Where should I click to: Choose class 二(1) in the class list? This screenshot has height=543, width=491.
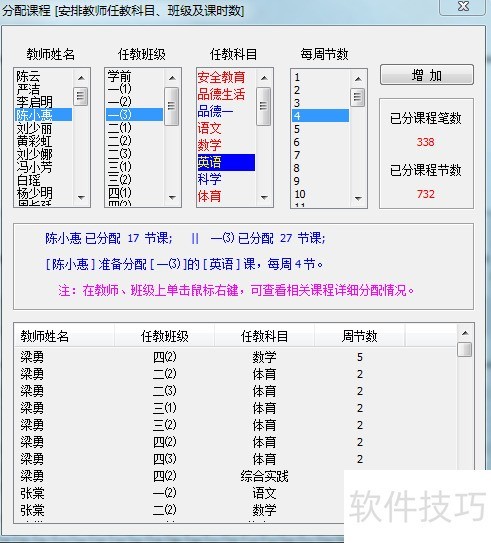pyautogui.click(x=134, y=128)
